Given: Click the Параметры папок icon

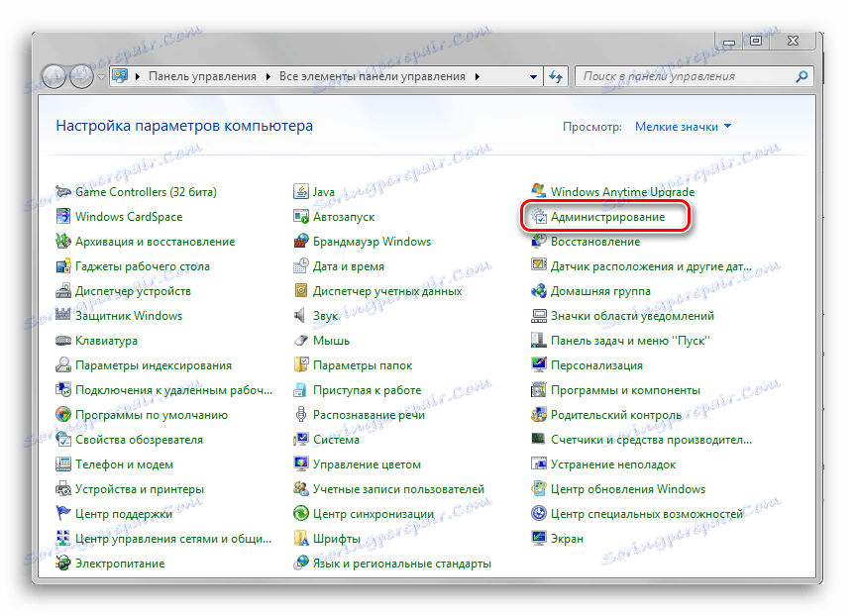Looking at the screenshot, I should [x=301, y=365].
